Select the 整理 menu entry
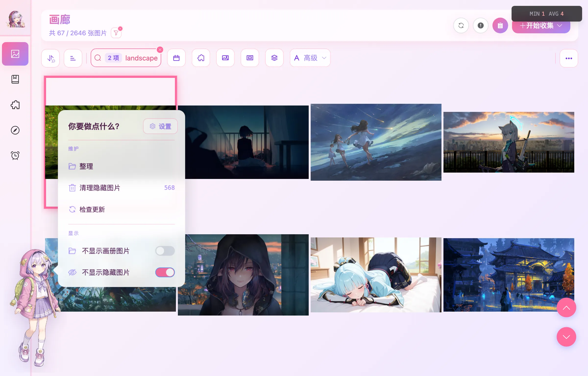Image resolution: width=588 pixels, height=376 pixels. click(122, 166)
